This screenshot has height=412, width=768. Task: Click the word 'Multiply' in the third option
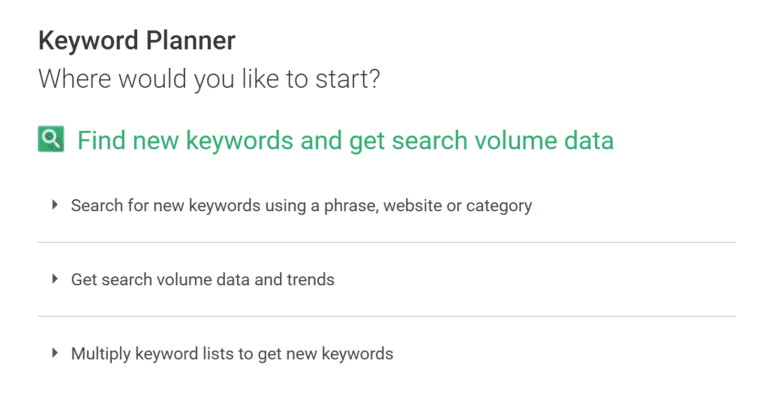100,354
